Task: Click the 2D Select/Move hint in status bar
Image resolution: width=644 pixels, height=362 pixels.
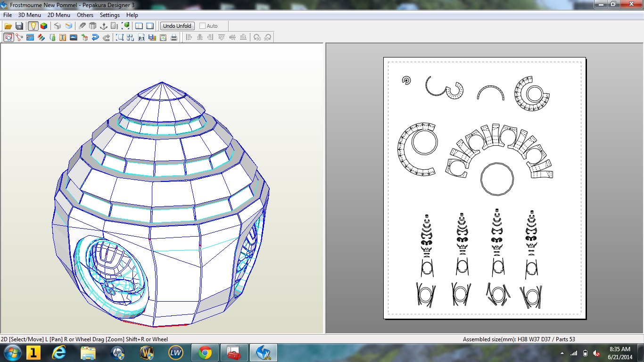Action: pos(84,339)
